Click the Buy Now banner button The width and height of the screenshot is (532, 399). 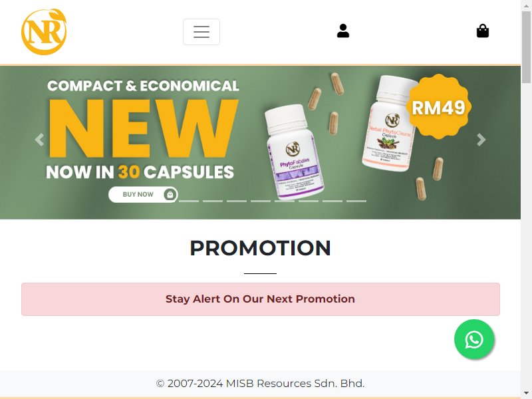pos(143,194)
